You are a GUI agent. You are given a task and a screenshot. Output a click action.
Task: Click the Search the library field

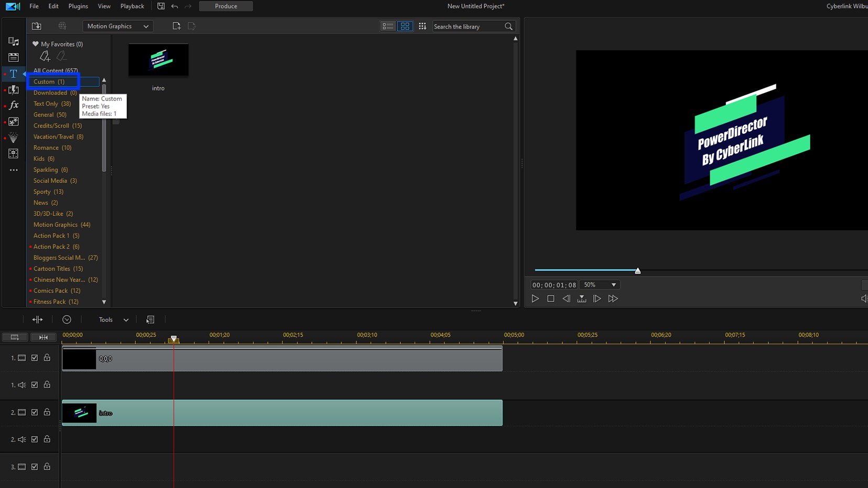(x=467, y=27)
